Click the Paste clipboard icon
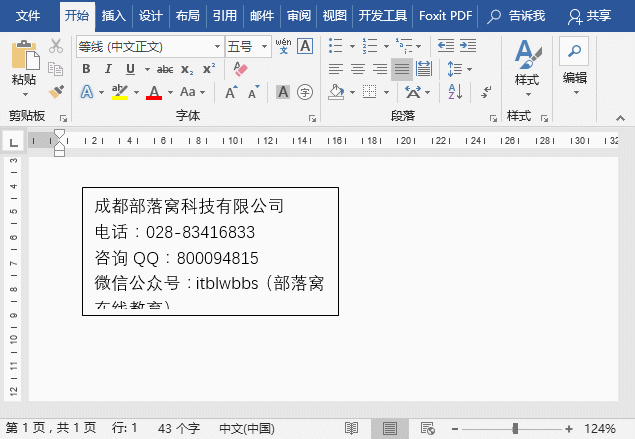Screen dimensions: 635x439 [x=25, y=55]
